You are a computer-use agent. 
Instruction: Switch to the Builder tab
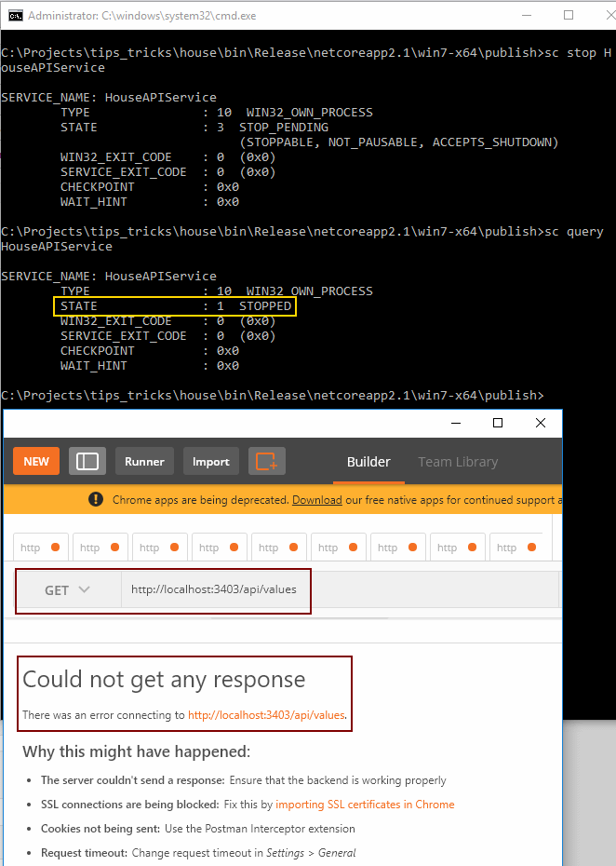[368, 462]
